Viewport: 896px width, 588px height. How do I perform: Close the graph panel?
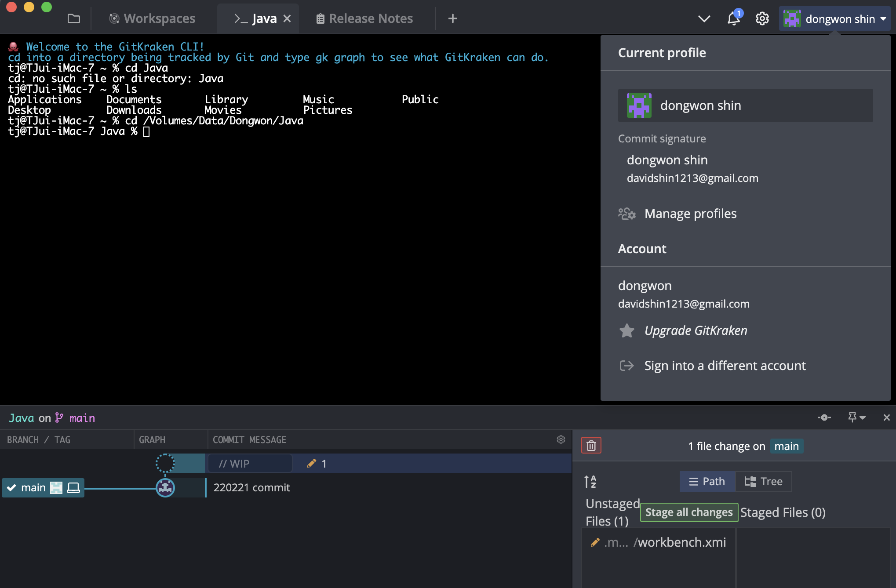point(886,417)
